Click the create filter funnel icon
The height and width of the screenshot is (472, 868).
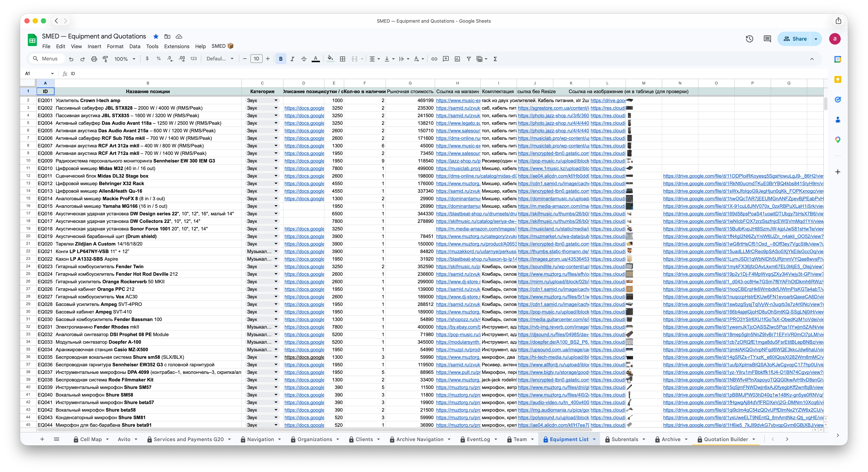tap(469, 59)
